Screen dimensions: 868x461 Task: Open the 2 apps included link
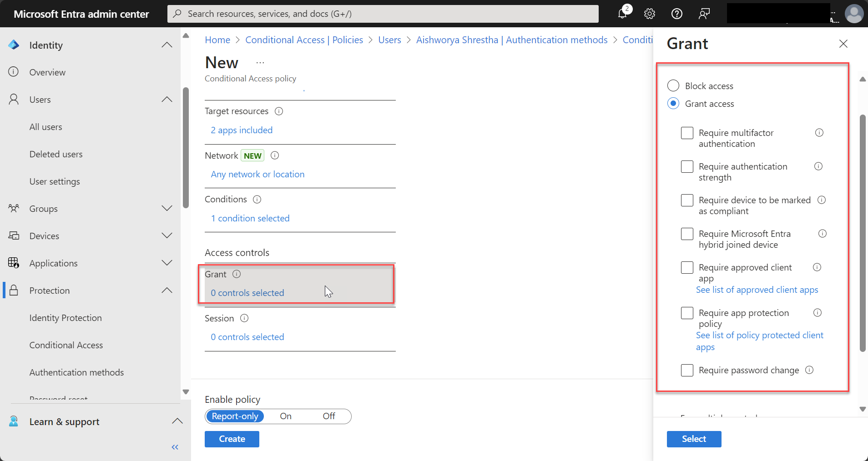click(x=242, y=130)
